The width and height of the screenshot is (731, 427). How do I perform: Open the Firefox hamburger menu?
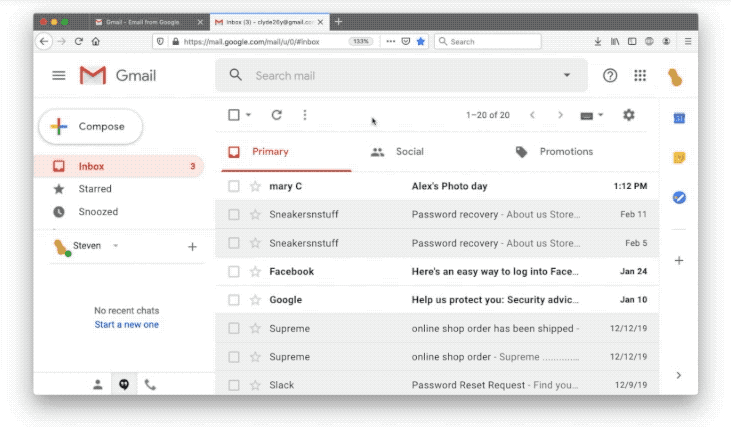688,41
